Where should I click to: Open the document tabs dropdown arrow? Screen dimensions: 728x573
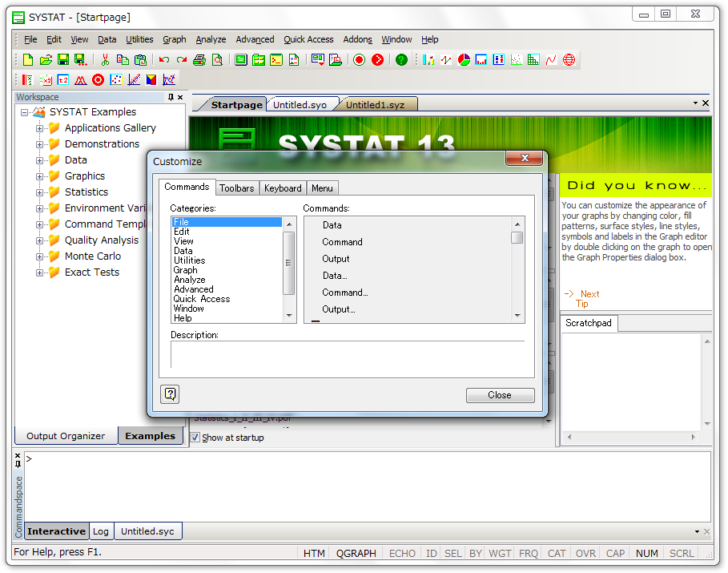click(695, 103)
